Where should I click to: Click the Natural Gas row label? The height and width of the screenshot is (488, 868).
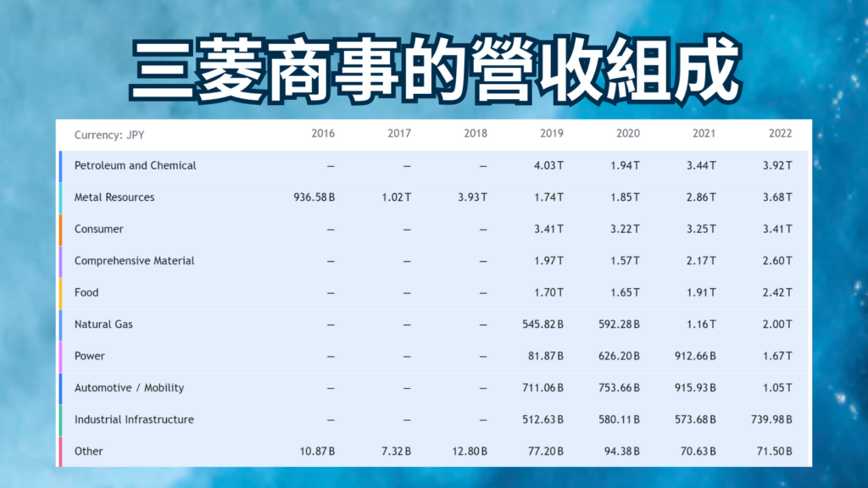(103, 324)
